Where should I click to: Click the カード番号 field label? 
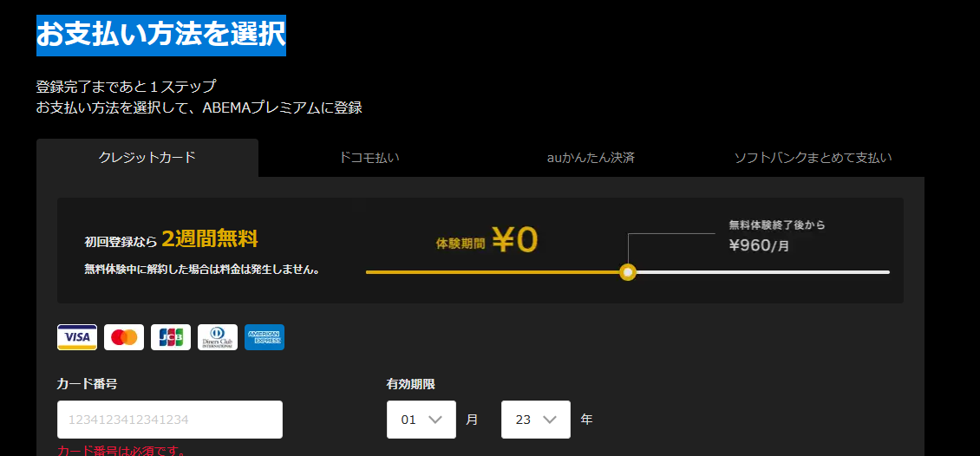pos(87,384)
